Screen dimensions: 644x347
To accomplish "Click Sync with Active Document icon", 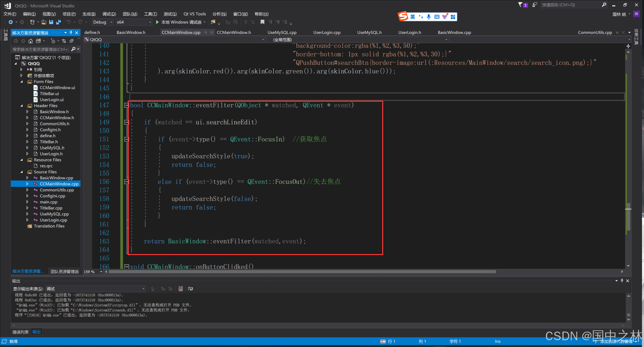I will click(64, 41).
